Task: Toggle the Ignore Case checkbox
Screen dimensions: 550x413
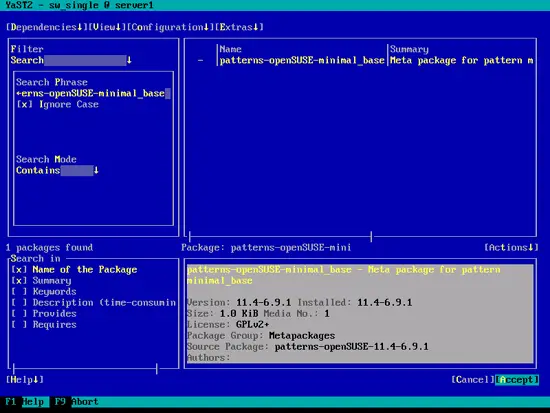Action: 58,105
